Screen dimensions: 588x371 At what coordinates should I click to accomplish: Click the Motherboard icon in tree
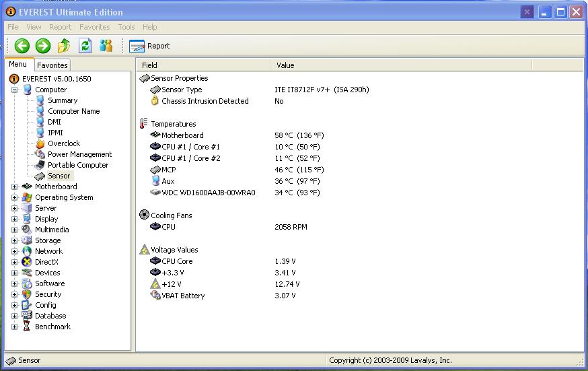[27, 187]
